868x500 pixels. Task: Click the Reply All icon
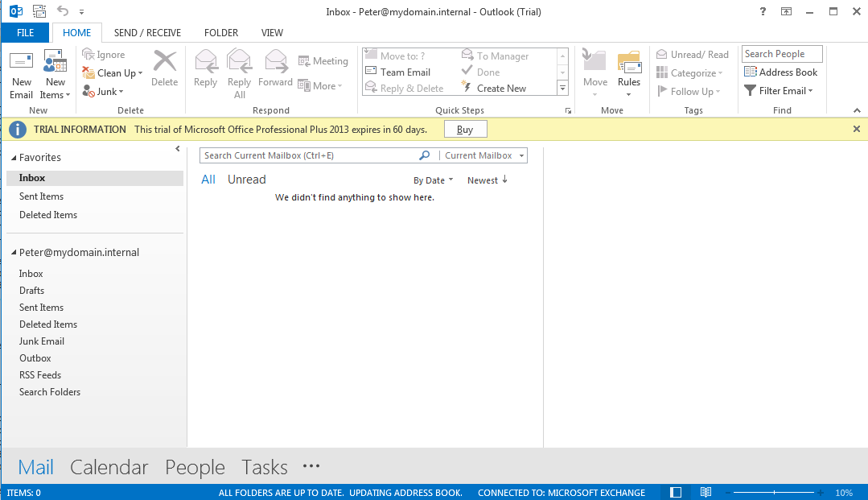239,61
